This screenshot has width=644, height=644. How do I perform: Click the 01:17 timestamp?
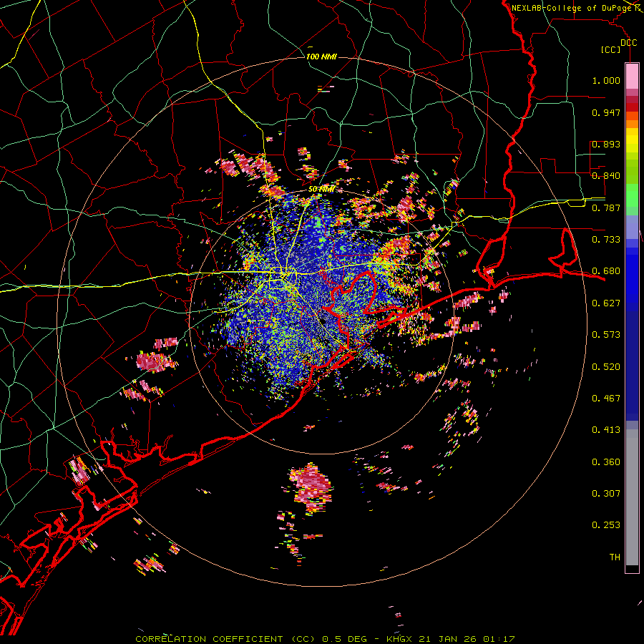[498, 639]
